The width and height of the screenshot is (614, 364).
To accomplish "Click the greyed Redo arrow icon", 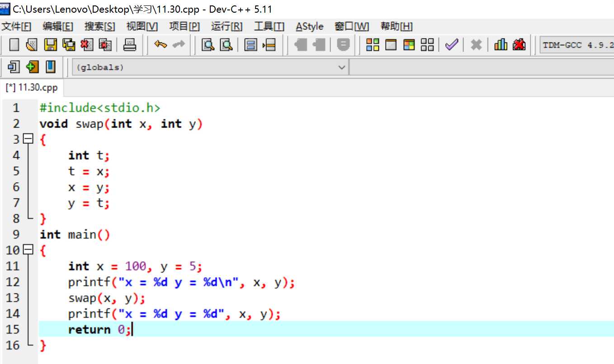I will point(179,45).
